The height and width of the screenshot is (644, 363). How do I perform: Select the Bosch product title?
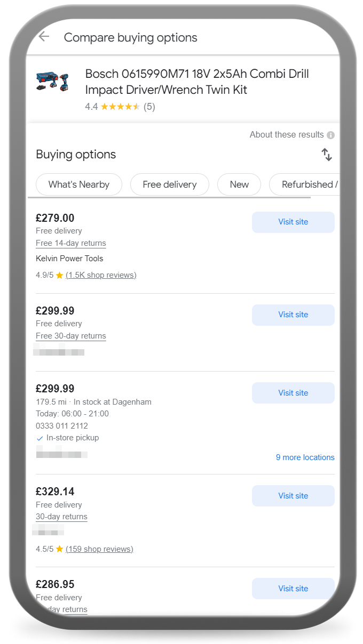pos(196,82)
